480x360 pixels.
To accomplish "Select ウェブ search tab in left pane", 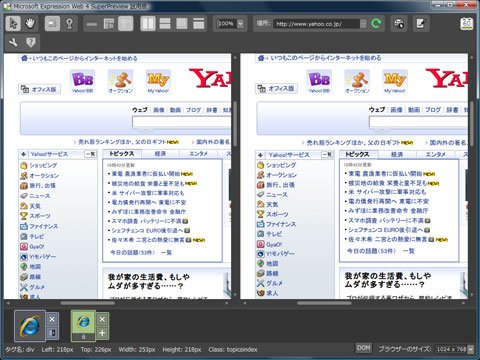I will click(140, 110).
